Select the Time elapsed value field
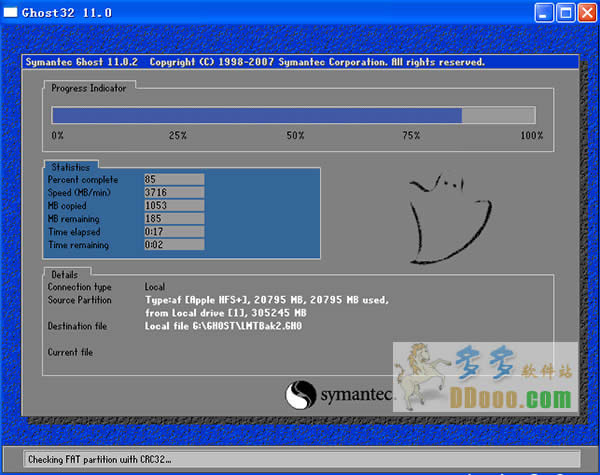 [x=173, y=231]
